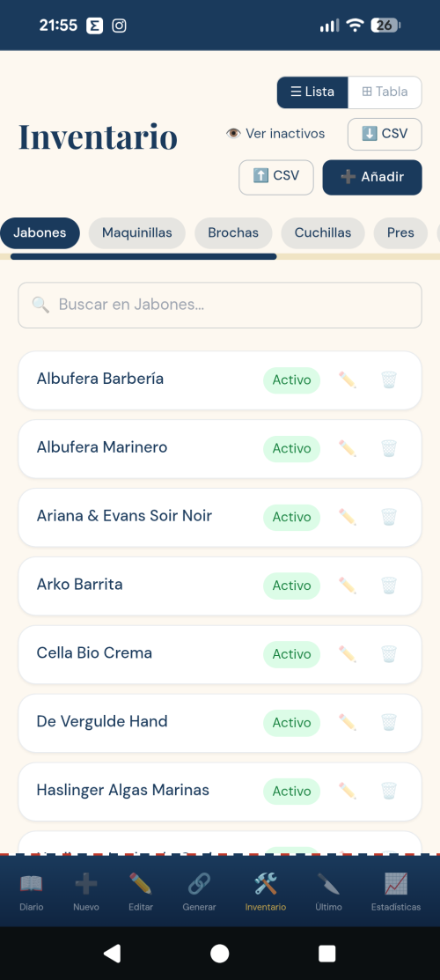Delete Cella Bio Crema with trash icon

tap(389, 654)
